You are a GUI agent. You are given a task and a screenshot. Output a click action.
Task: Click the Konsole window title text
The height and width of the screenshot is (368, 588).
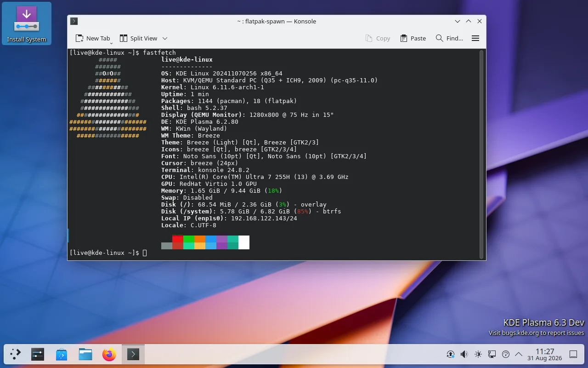pyautogui.click(x=277, y=21)
